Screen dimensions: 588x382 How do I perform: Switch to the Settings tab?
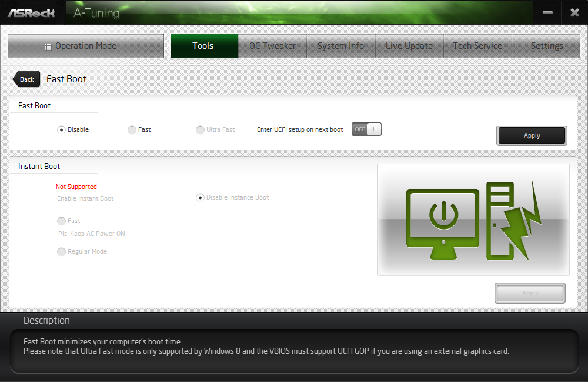point(546,46)
